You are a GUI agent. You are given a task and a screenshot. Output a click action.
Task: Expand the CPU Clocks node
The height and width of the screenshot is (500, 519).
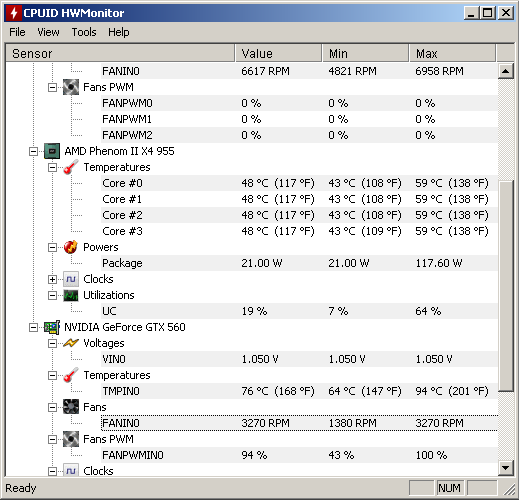(52, 279)
